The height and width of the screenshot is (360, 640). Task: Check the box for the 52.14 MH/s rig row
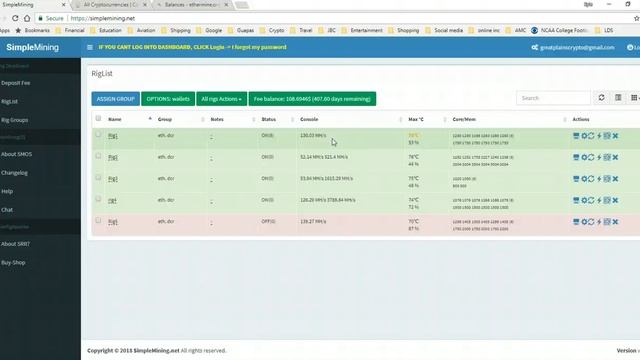point(98,156)
